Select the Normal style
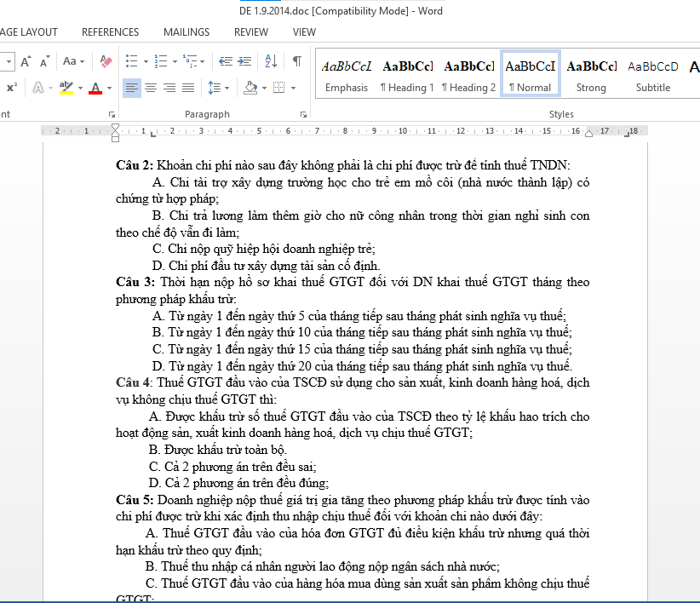The image size is (700, 603). pyautogui.click(x=531, y=73)
